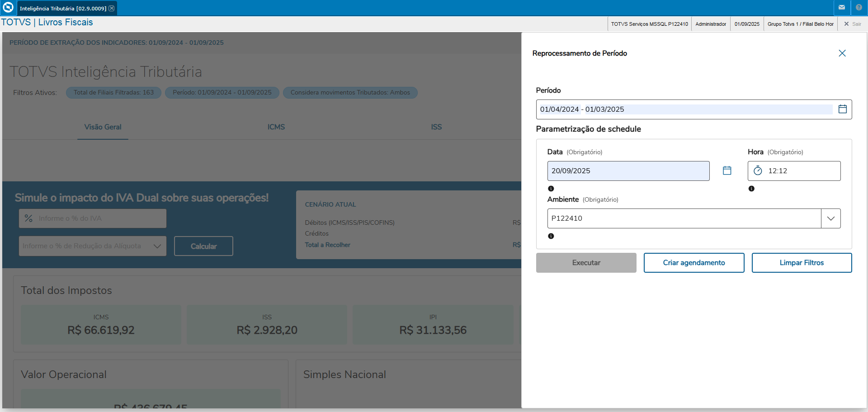Click info icon below Hora field
Screen dimensions: 868x412
coord(751,189)
